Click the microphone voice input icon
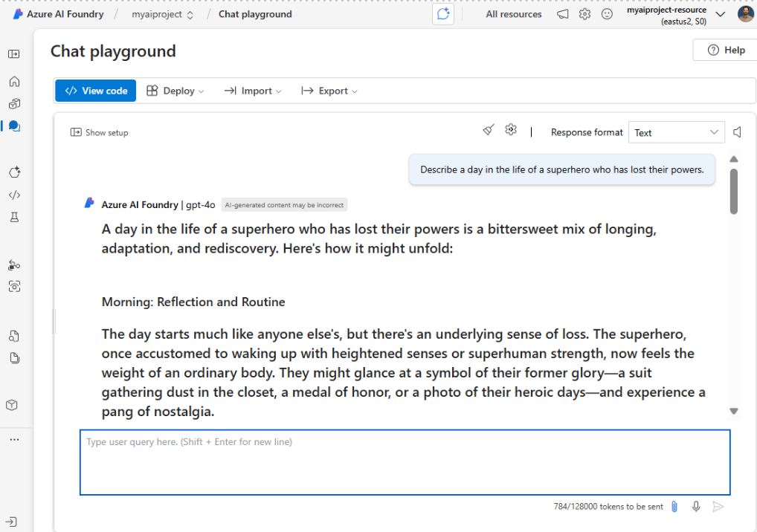 click(696, 507)
